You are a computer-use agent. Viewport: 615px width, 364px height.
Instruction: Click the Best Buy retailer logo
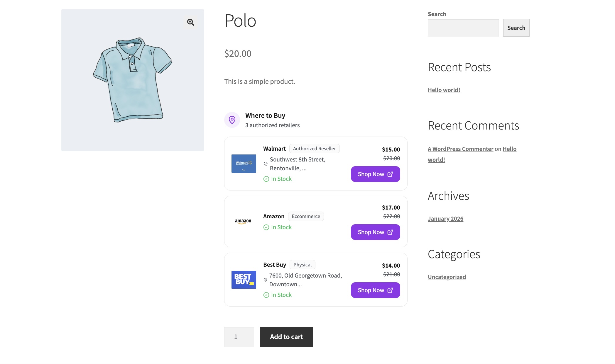click(244, 279)
